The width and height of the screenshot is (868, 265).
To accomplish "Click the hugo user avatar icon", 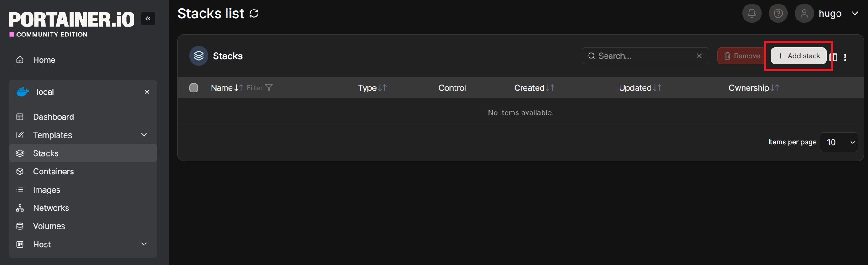I will (x=804, y=13).
